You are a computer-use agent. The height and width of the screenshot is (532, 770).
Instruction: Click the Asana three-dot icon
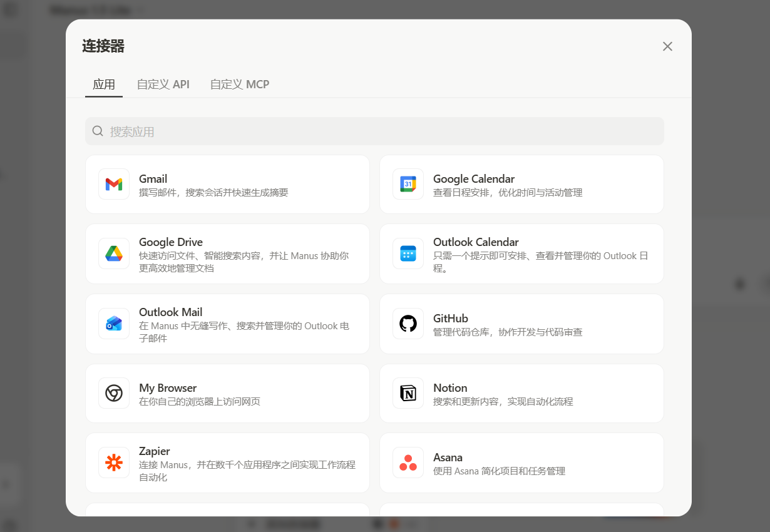click(408, 463)
